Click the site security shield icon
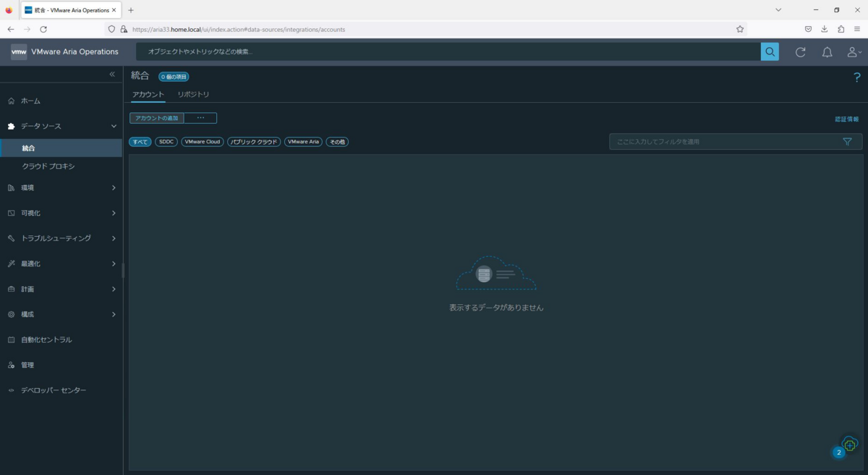Screen dimensions: 868x475 click(x=111, y=29)
